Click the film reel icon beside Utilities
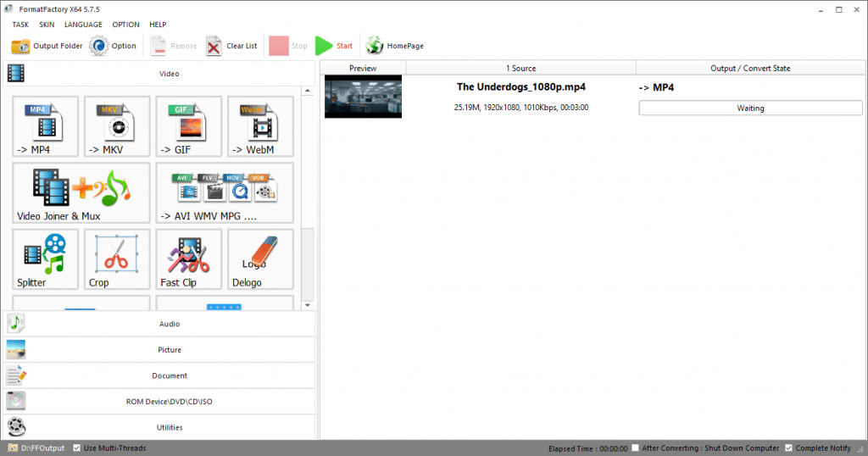868x456 pixels. pyautogui.click(x=17, y=426)
